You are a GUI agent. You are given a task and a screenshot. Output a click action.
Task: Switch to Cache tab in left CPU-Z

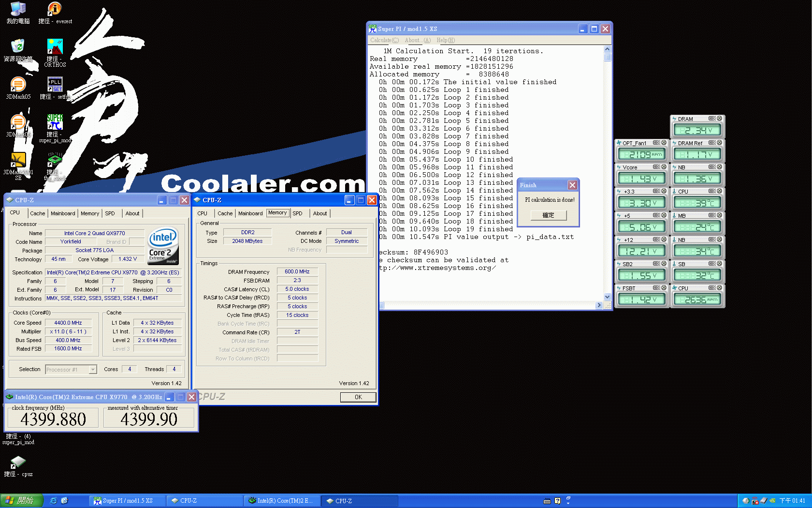37,213
